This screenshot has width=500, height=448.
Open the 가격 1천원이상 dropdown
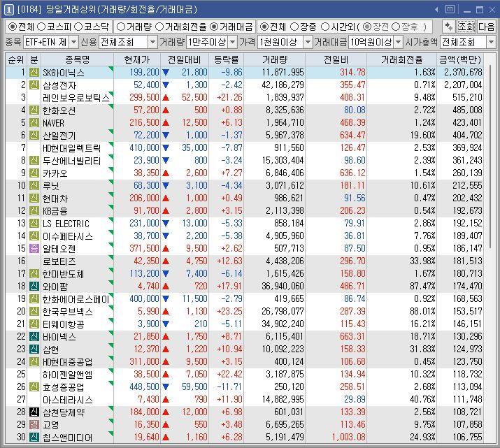[308, 42]
